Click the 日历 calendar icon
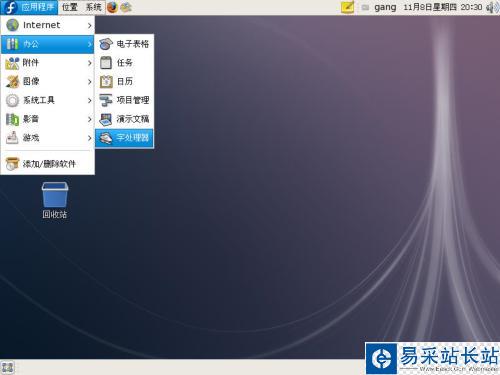The width and height of the screenshot is (500, 375). (106, 81)
